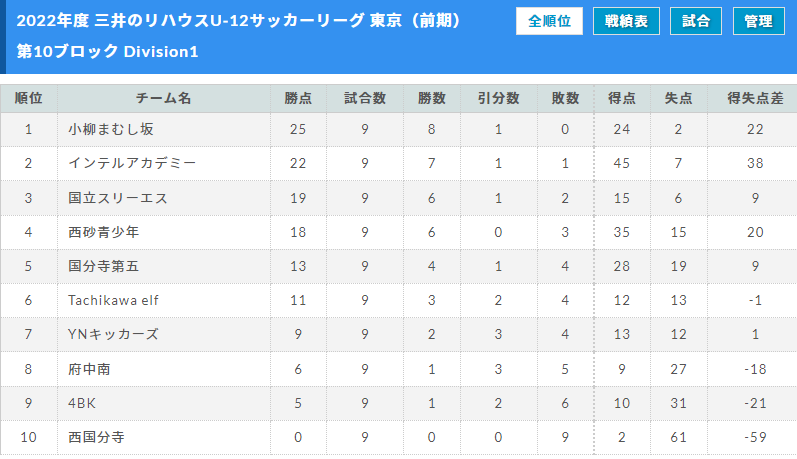Open the 全順位 tab

[549, 21]
